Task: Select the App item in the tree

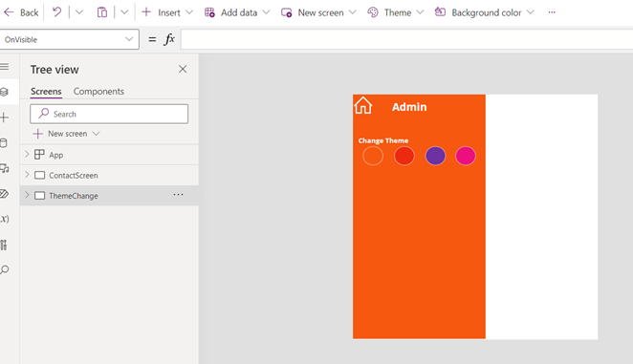Action: (x=56, y=155)
